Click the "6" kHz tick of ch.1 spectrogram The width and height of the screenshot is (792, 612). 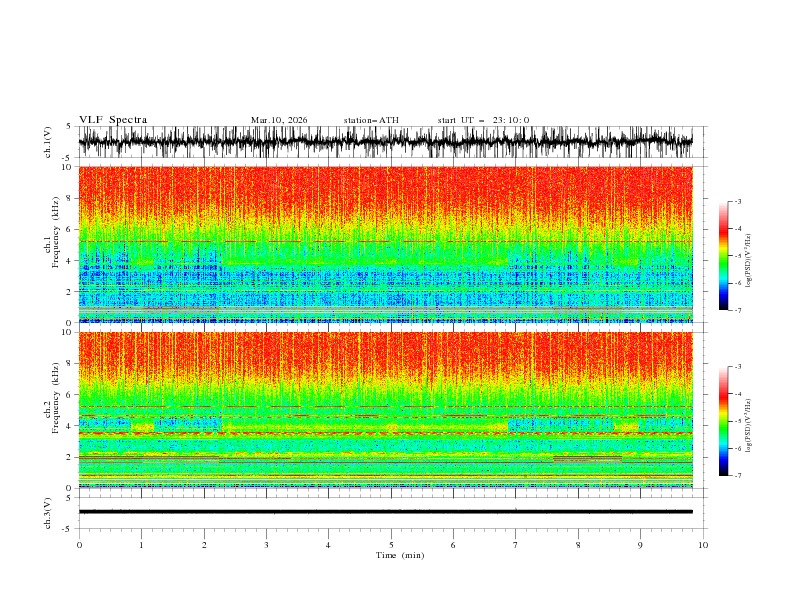click(x=70, y=229)
